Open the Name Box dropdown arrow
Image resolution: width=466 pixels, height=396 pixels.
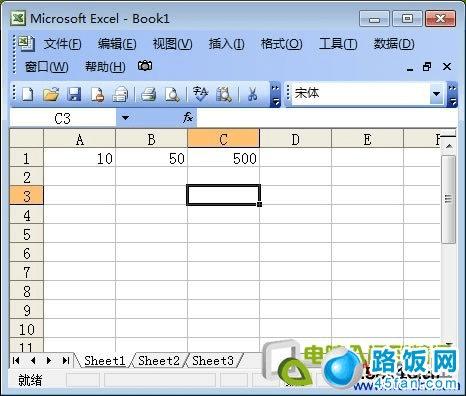pyautogui.click(x=125, y=118)
